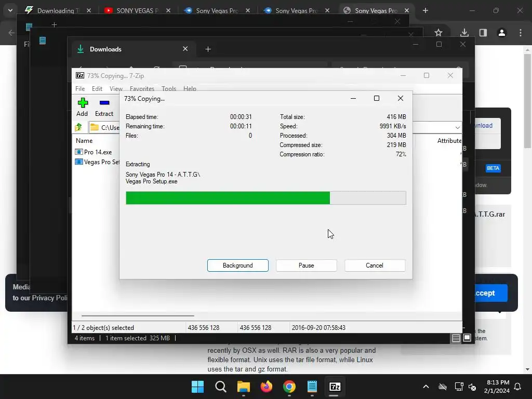Open the File menu in 7-Zip
532x399 pixels.
point(80,88)
